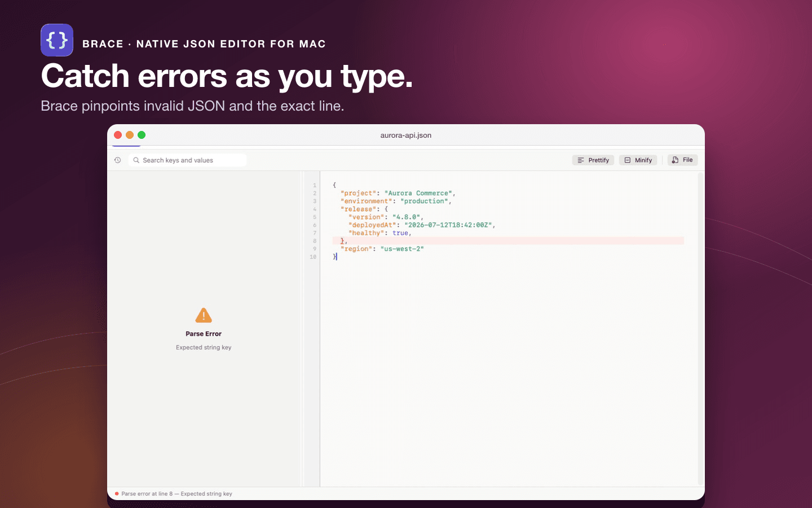Viewport: 812px width, 508px height.
Task: Click "Expected string key" under Parse Error
Action: (204, 348)
